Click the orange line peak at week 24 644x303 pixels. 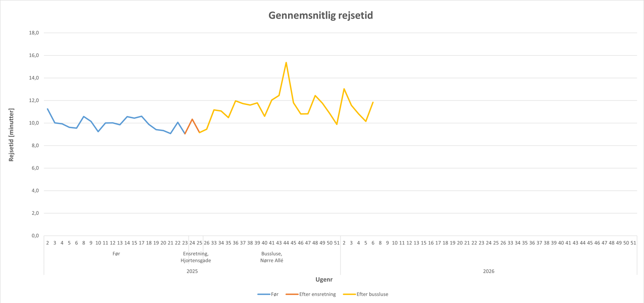[x=192, y=119]
